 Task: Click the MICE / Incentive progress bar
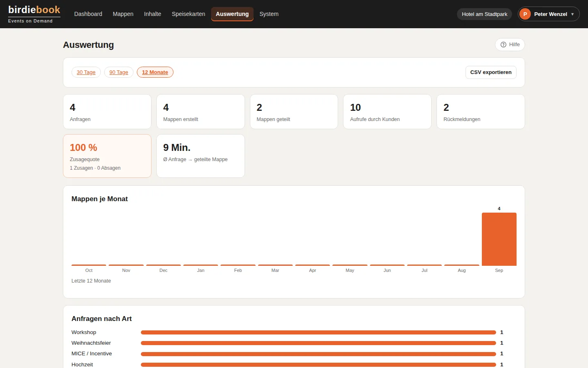(318, 354)
